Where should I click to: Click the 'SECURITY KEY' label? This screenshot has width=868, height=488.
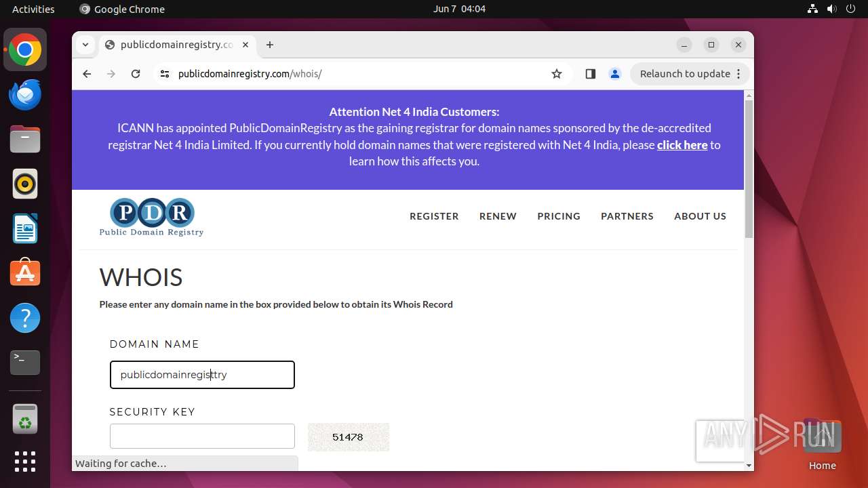153,412
